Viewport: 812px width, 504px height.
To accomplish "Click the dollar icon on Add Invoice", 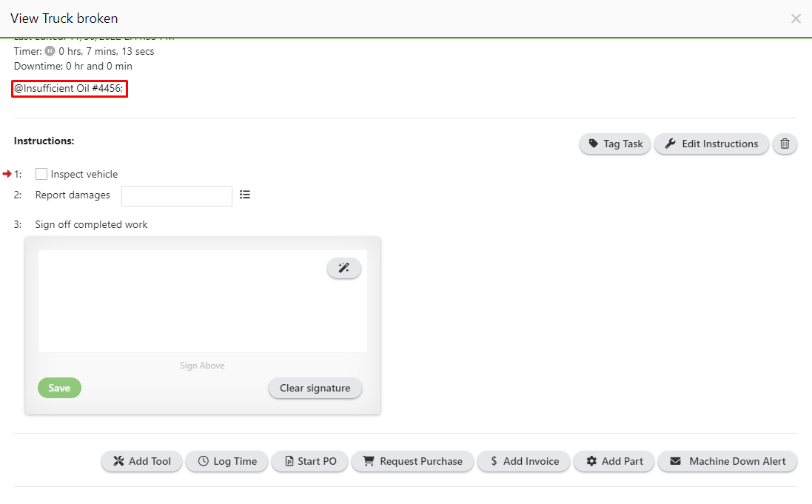I will point(495,461).
